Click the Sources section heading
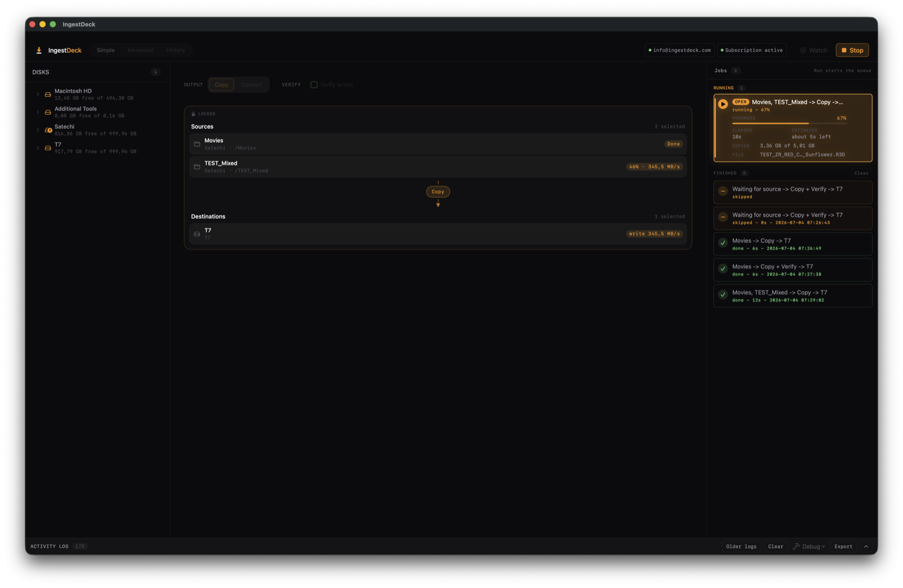Viewport: 903px width, 588px height. tap(202, 126)
